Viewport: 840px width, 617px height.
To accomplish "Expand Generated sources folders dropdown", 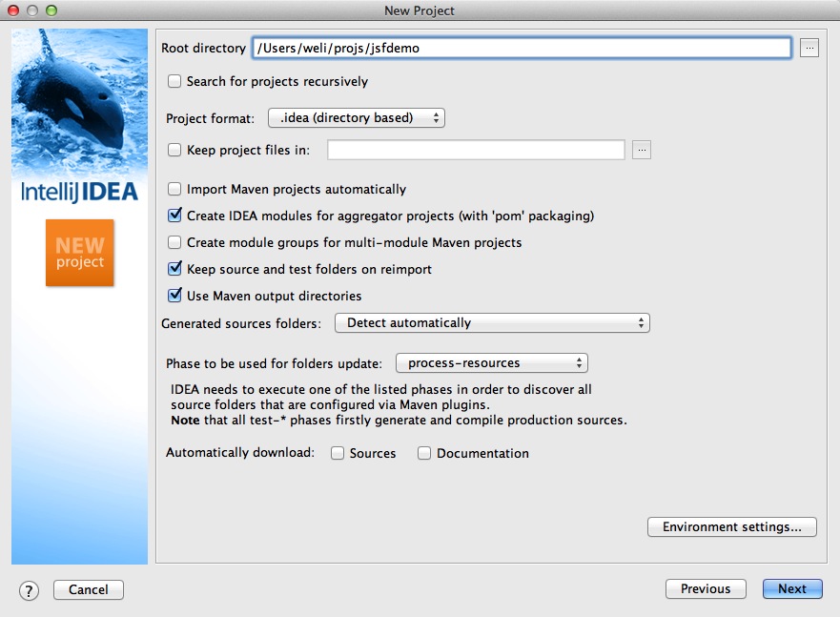I will tap(492, 323).
